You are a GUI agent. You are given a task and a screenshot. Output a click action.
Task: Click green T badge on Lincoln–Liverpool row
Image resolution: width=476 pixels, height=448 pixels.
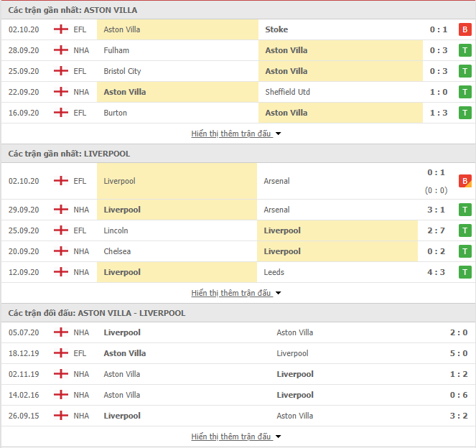click(465, 230)
